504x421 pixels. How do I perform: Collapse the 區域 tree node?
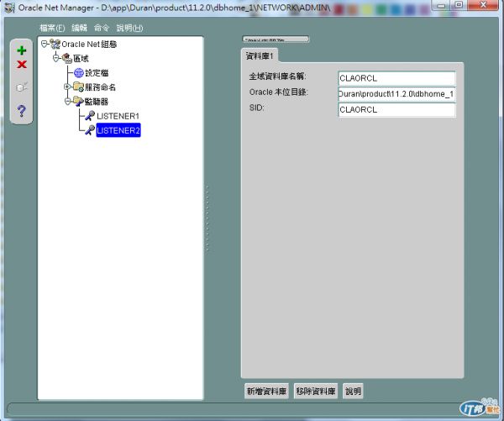pyautogui.click(x=56, y=58)
